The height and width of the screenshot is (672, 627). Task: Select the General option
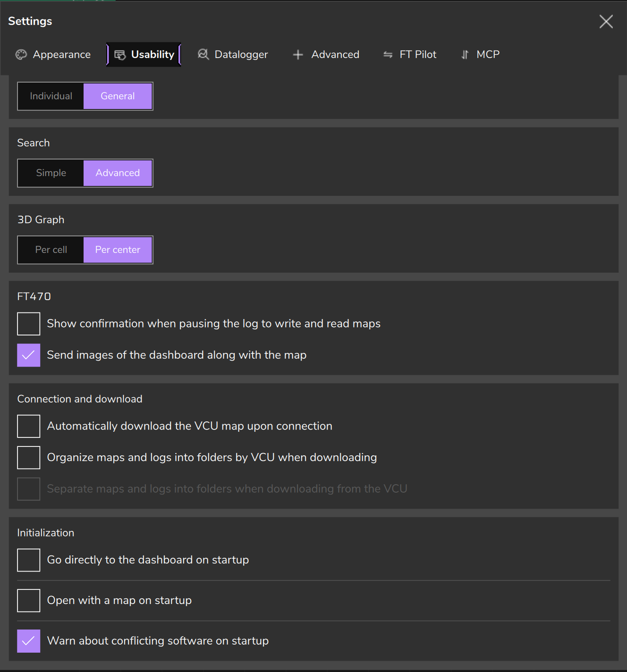[x=118, y=96]
